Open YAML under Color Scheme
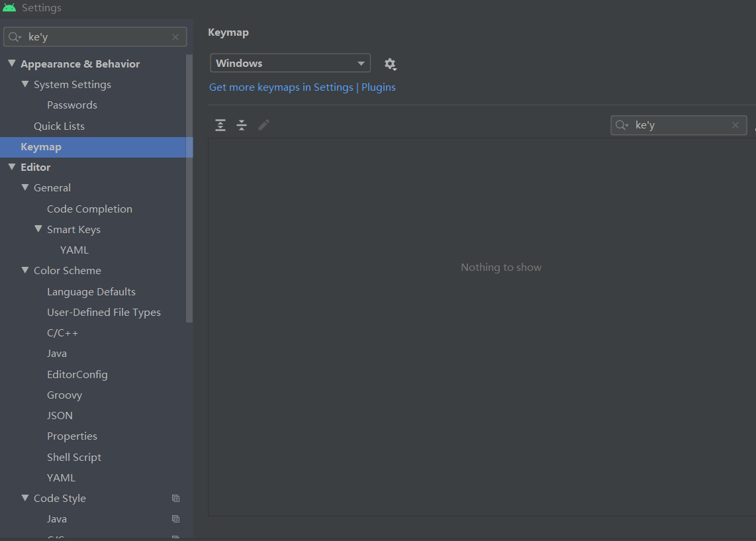 click(x=61, y=478)
